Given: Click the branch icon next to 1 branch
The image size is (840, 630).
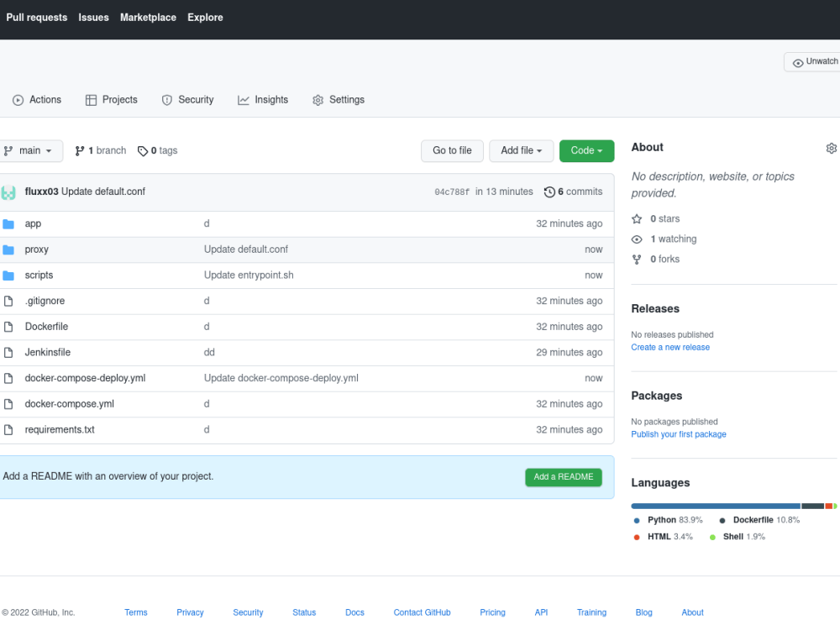Looking at the screenshot, I should (x=80, y=150).
